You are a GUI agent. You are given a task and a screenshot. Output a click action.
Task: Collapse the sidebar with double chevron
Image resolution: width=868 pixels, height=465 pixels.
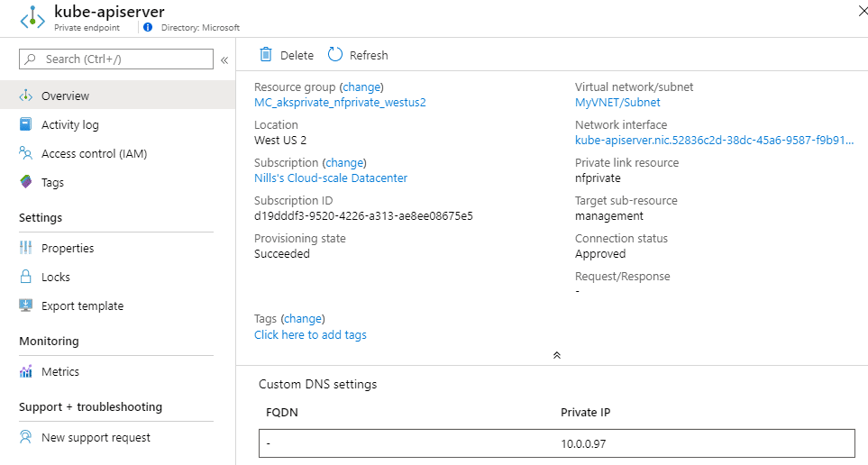click(224, 59)
